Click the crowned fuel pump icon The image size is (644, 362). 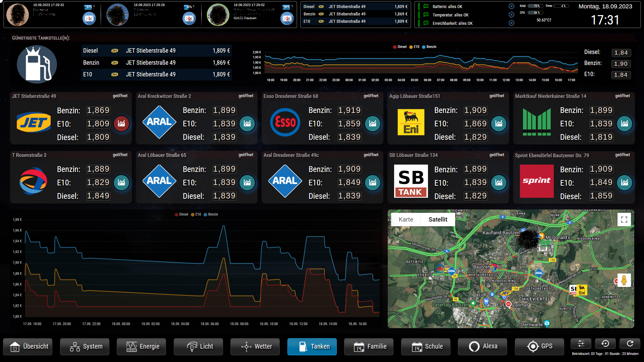pos(37,64)
